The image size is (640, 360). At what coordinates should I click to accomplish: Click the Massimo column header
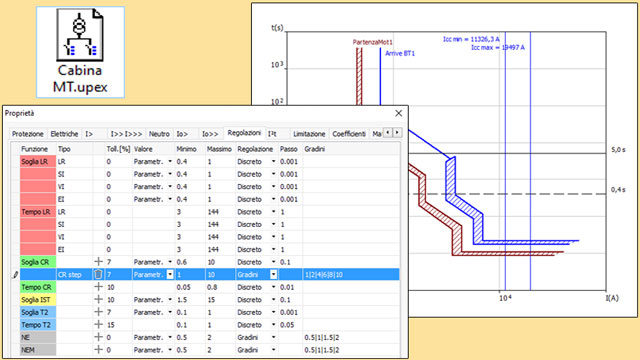(x=219, y=149)
